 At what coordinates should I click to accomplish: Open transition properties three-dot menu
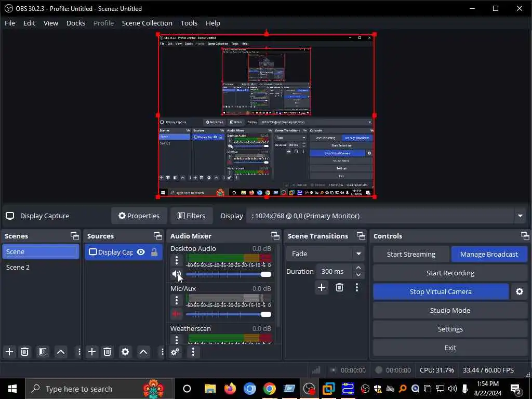[356, 288]
